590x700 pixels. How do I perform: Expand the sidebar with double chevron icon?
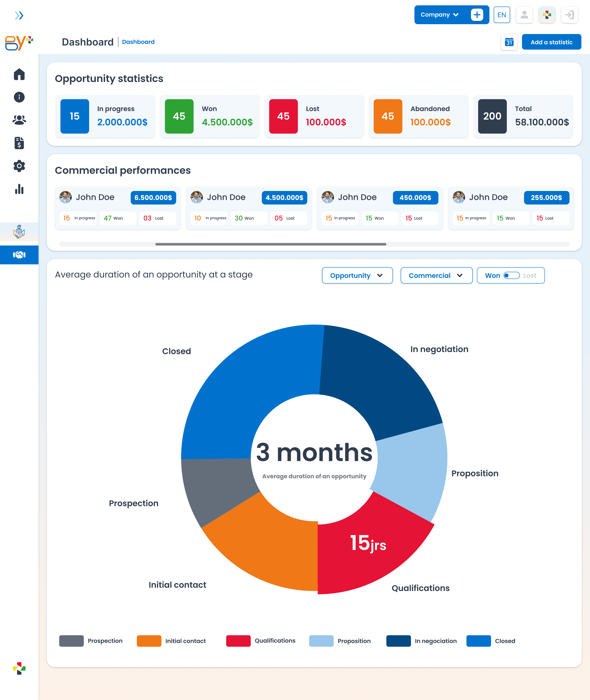coord(19,15)
